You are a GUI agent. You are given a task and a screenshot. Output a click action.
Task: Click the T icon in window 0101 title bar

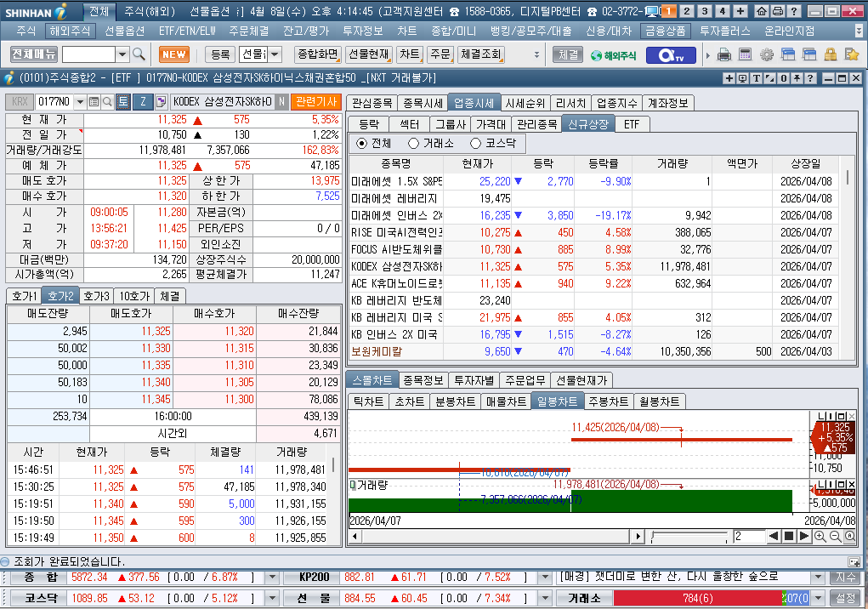[x=756, y=78]
